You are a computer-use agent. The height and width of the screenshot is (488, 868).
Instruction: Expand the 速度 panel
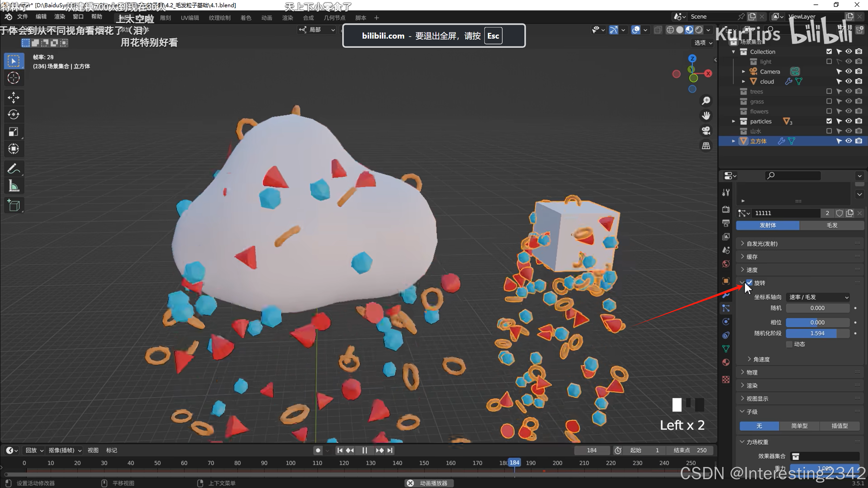pyautogui.click(x=752, y=270)
